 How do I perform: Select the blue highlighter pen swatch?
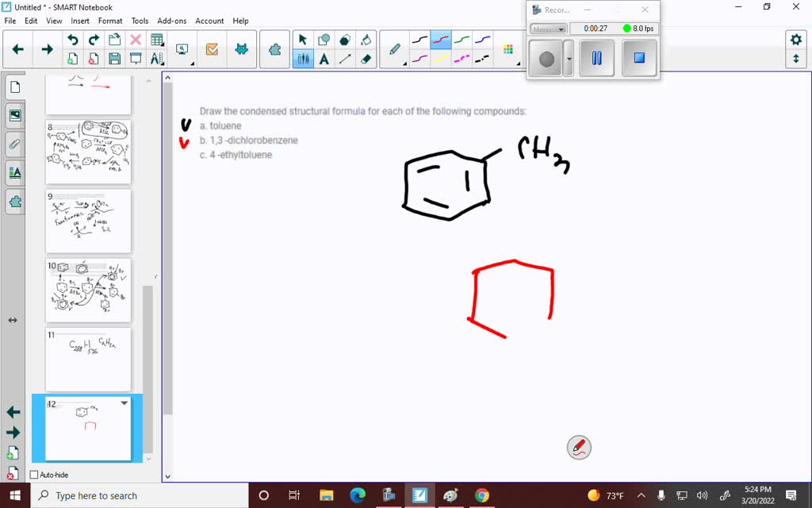tap(481, 38)
